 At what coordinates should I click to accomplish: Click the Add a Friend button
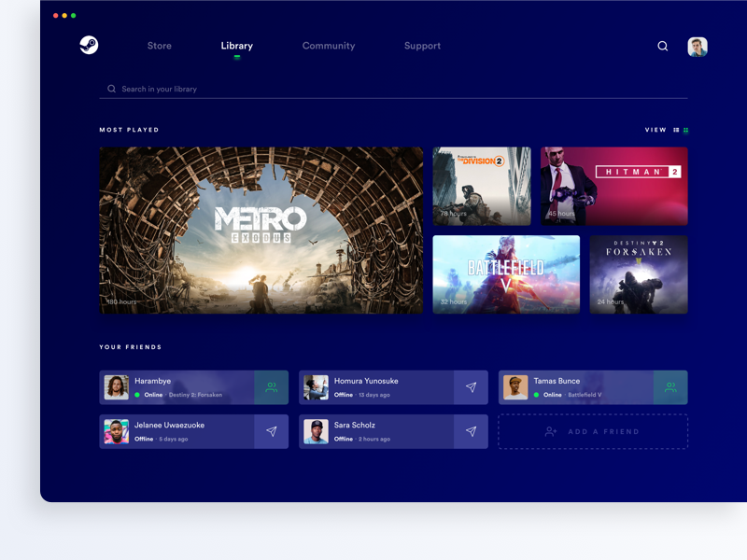coord(593,431)
